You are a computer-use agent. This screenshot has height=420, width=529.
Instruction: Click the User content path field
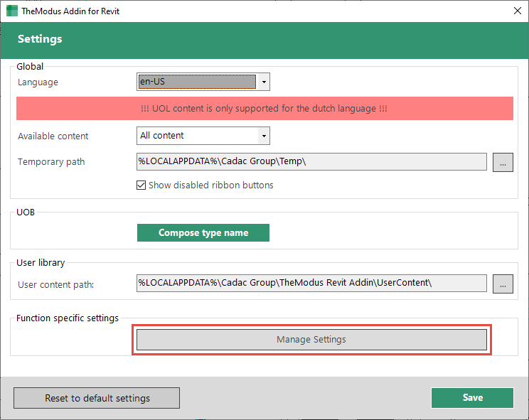tap(311, 283)
